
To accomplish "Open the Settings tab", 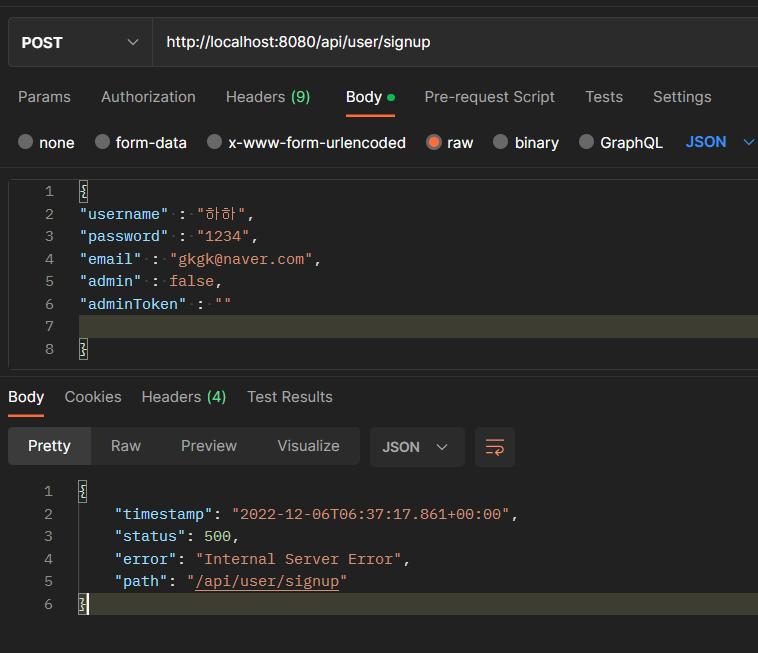I will (x=682, y=97).
